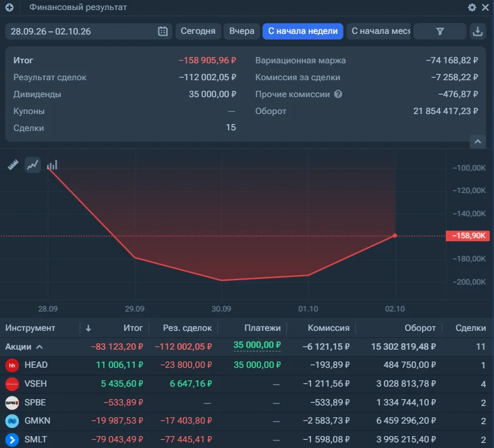Click the 02.10 data point on chart

click(x=395, y=236)
